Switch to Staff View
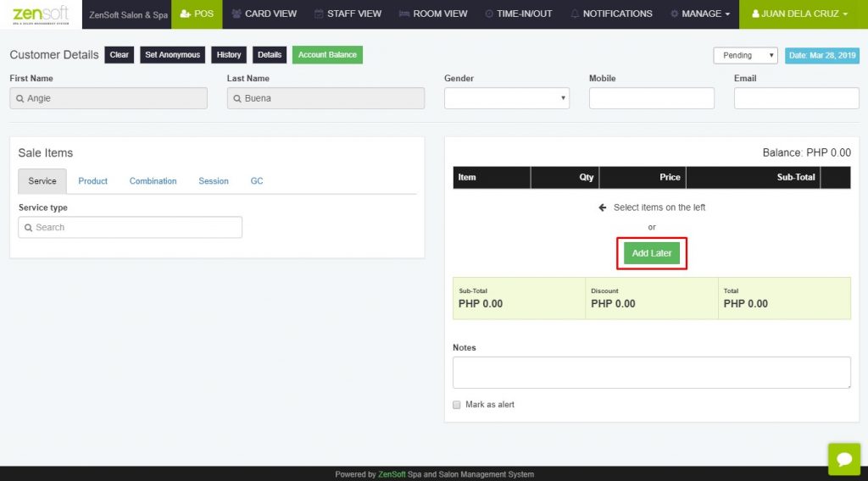Viewport: 868px width, 481px height. 348,14
